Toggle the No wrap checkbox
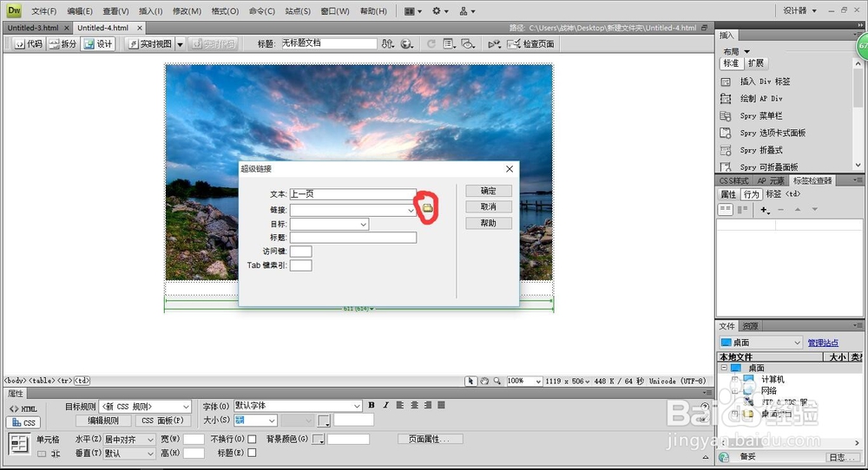Viewport: 868px width, 470px height. point(252,439)
